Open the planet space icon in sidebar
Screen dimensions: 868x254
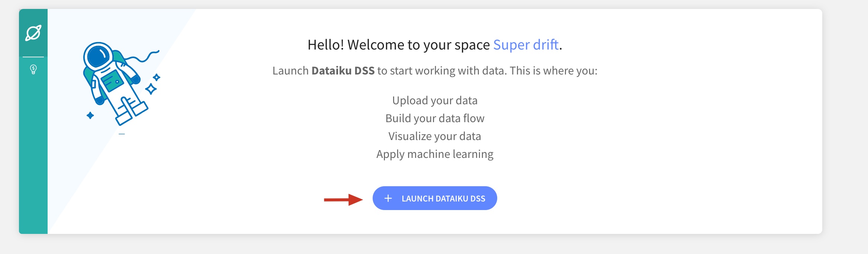point(33,33)
